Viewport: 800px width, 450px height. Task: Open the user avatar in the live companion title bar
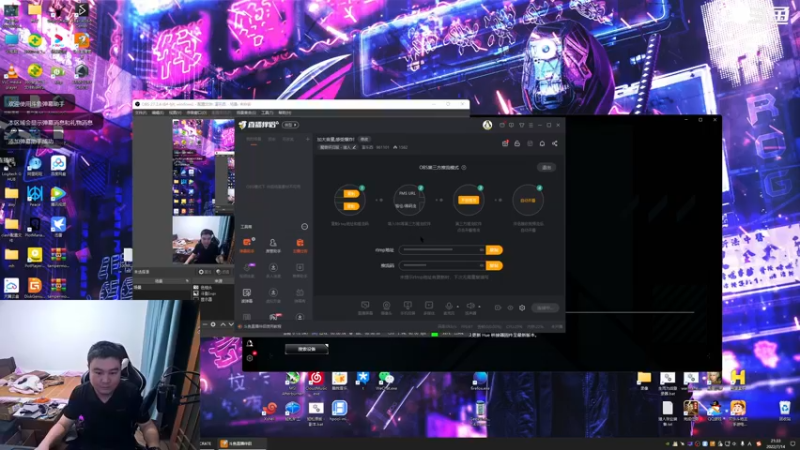[487, 125]
